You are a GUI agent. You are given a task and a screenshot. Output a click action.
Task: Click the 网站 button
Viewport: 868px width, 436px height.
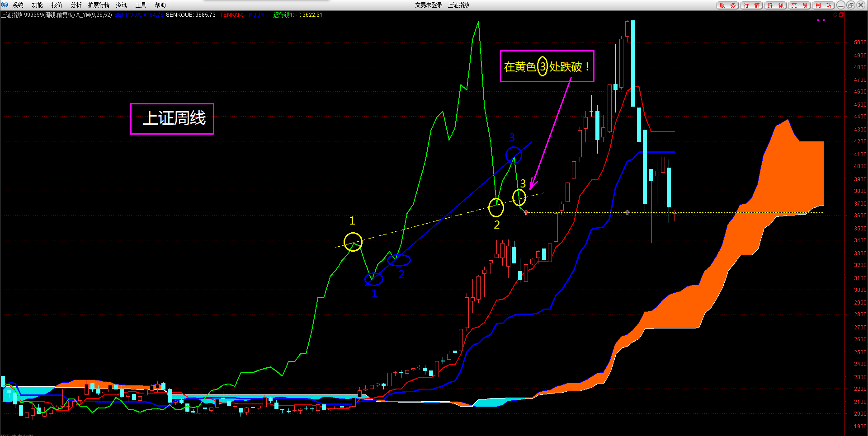tap(824, 5)
